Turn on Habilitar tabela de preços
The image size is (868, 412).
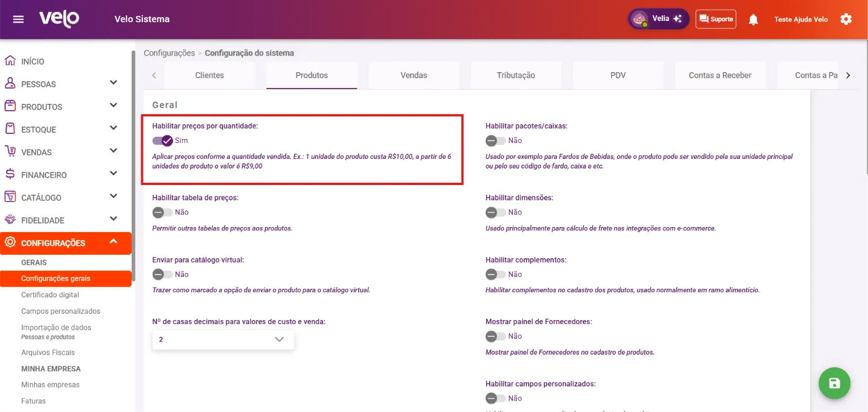pos(162,212)
